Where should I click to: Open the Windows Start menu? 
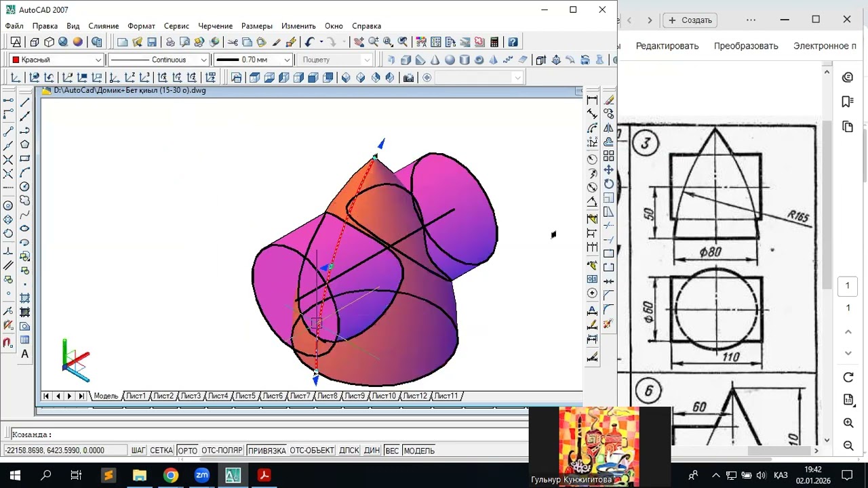(x=15, y=475)
